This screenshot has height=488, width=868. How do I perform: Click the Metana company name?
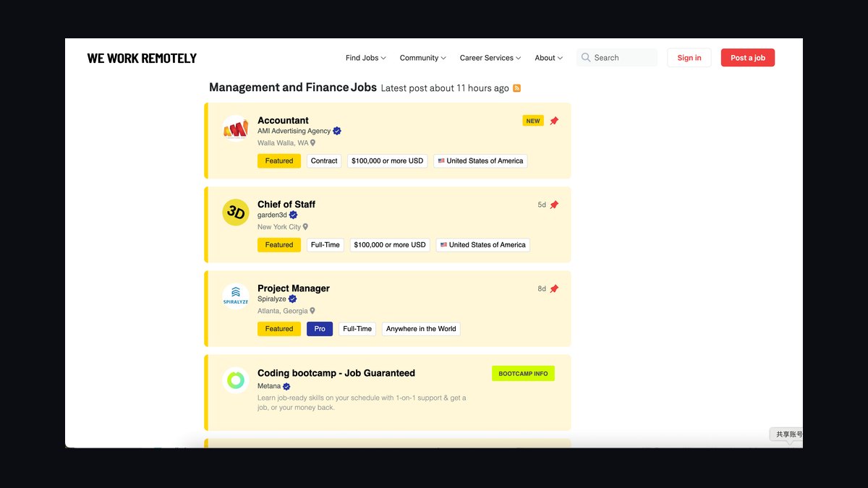pyautogui.click(x=269, y=386)
